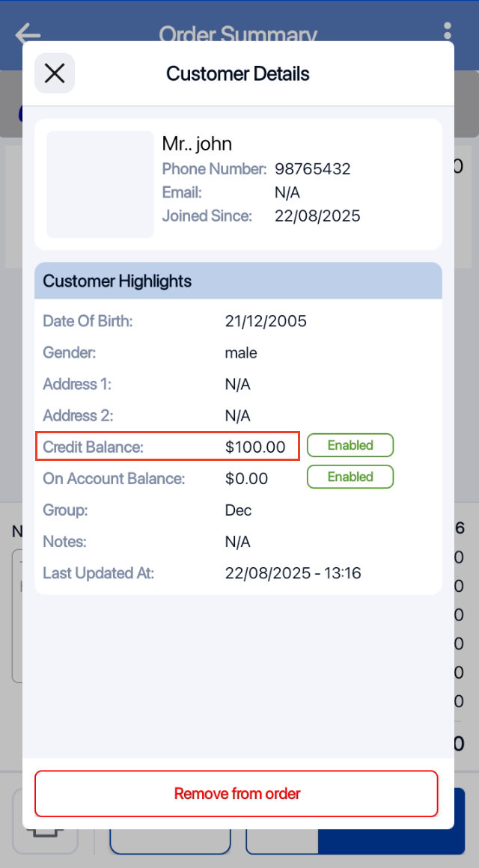
Task: Toggle the Credit Balance Enabled badge
Action: (350, 446)
